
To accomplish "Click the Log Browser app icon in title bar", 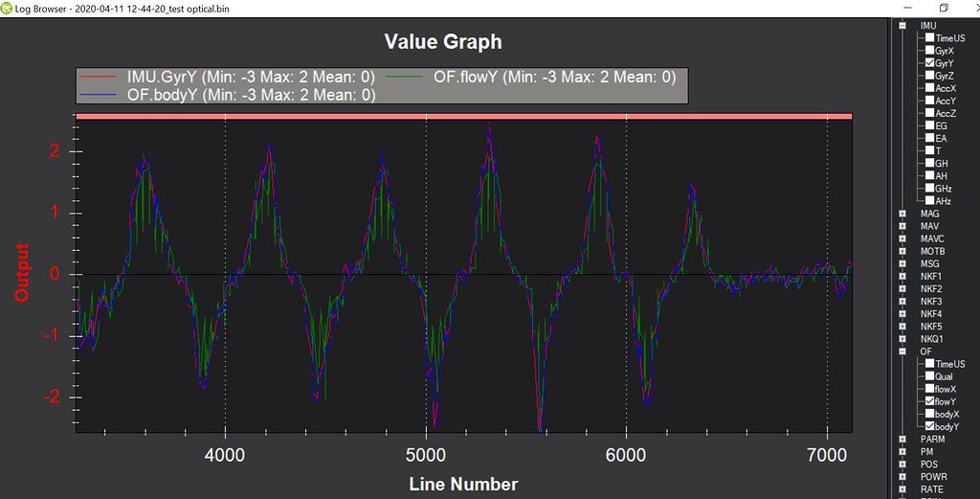I will pyautogui.click(x=7, y=8).
